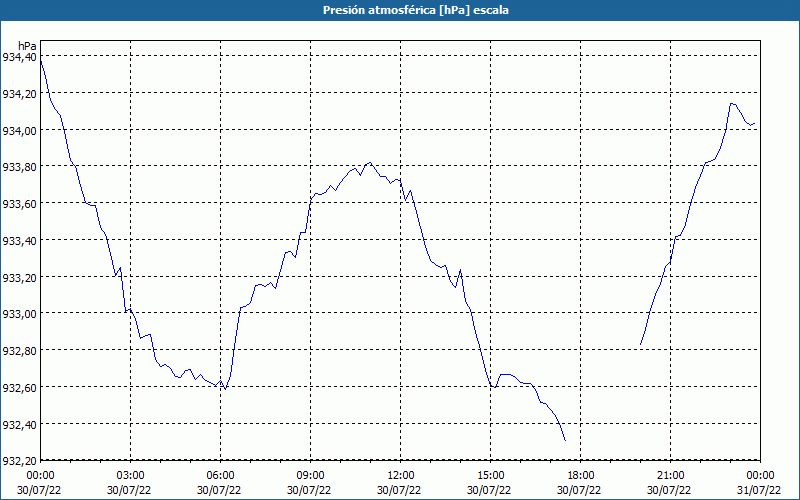Click the 30/07/22 date under 15:00
Image resolution: width=800 pixels, height=500 pixels.
pos(489,490)
